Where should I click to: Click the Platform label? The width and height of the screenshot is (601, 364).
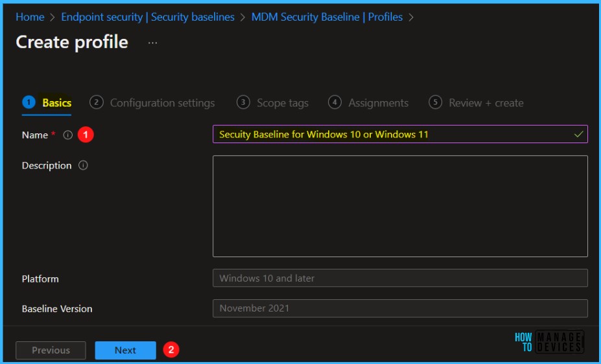[40, 279]
